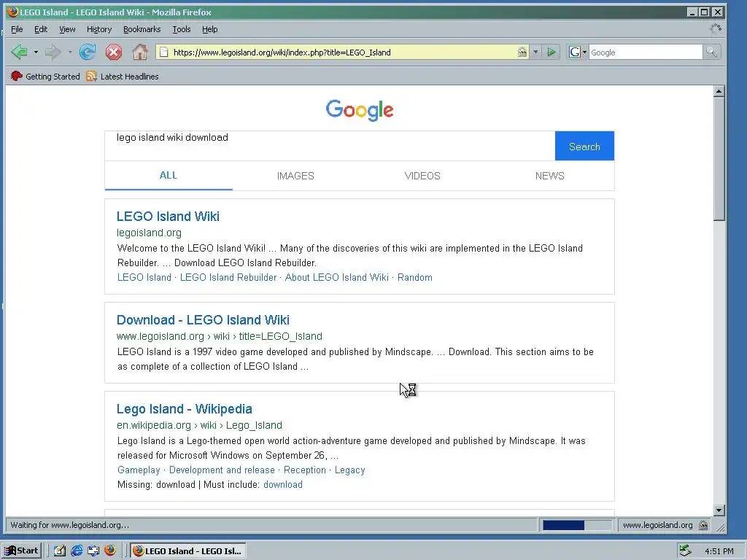Expand the address bar URL history dropdown

pos(535,52)
